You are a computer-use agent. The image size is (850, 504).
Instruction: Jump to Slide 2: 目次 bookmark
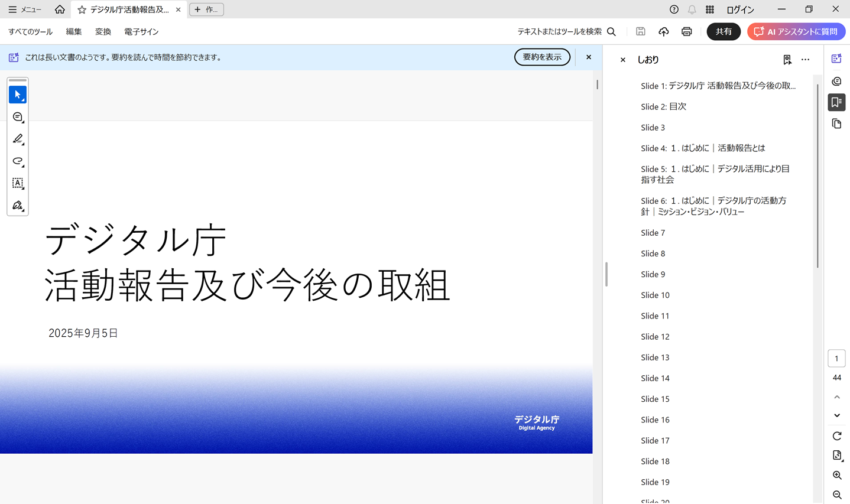[x=663, y=107]
